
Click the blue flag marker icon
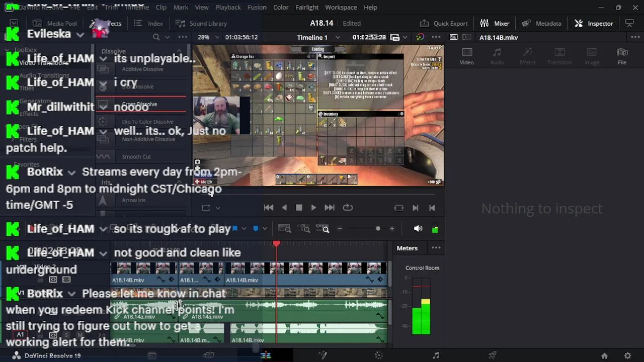click(235, 229)
